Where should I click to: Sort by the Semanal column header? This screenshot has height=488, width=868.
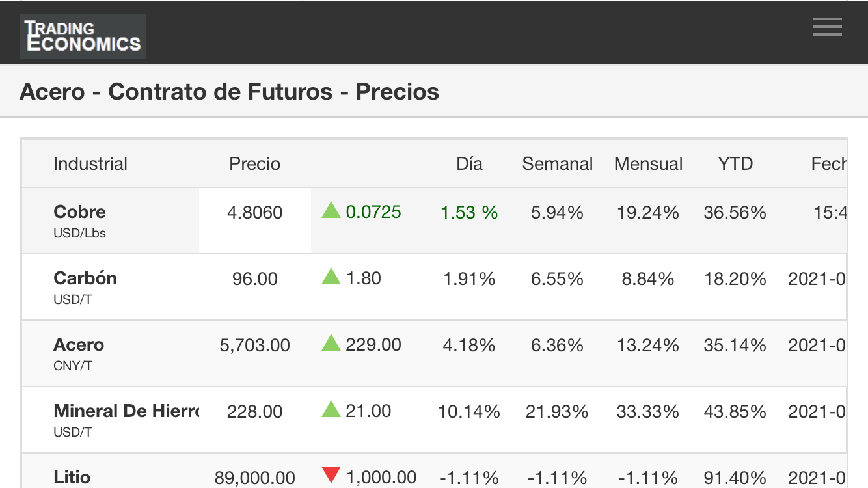tap(558, 164)
